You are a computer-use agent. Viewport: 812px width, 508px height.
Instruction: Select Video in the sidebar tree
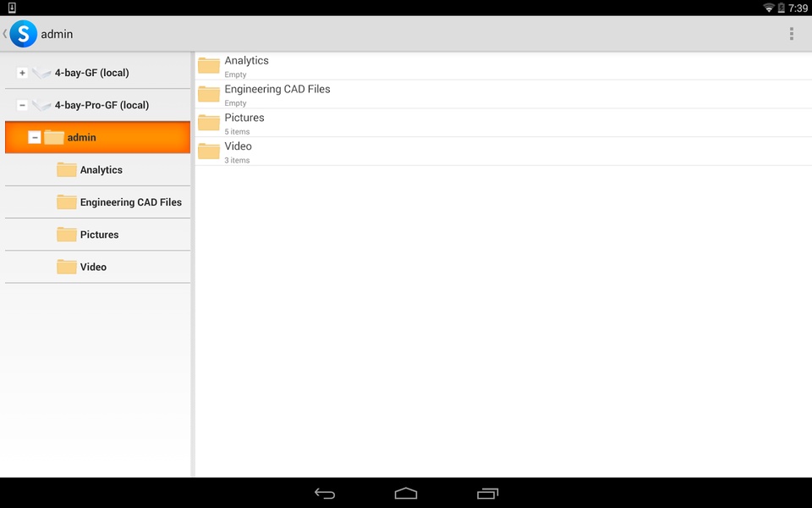[x=97, y=267]
